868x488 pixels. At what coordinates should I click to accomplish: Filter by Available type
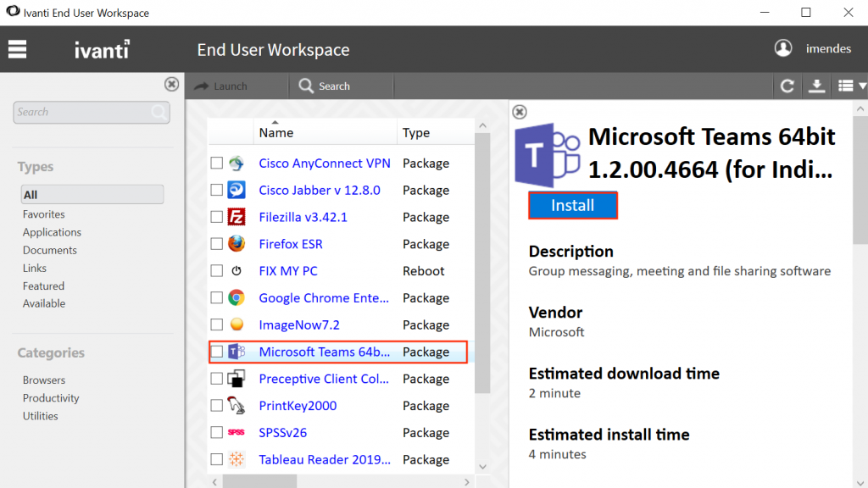44,303
